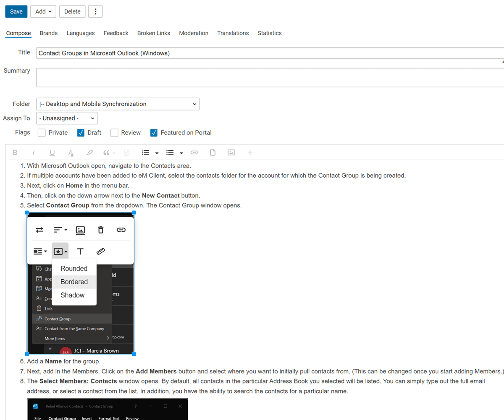This screenshot has height=420, width=504.
Task: Open the three-dot more actions menu
Action: click(95, 11)
